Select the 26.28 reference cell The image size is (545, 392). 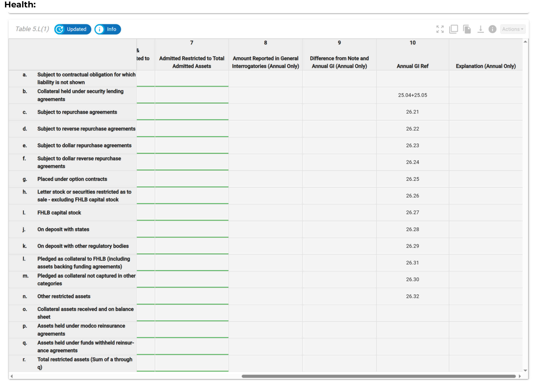(x=412, y=229)
